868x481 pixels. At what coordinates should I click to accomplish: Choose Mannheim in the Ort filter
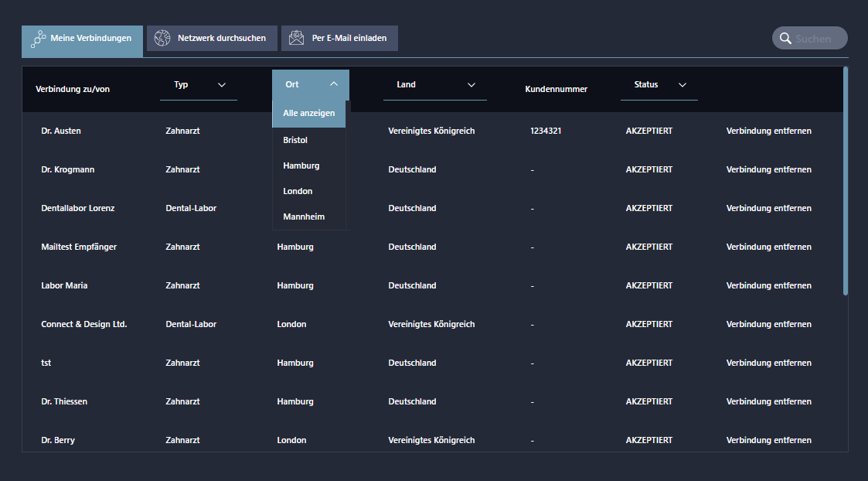coord(304,217)
